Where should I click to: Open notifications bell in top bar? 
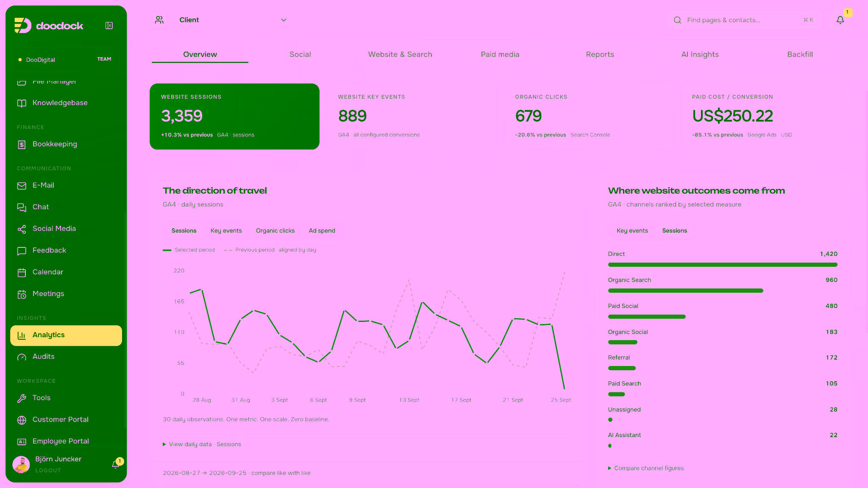click(x=840, y=20)
